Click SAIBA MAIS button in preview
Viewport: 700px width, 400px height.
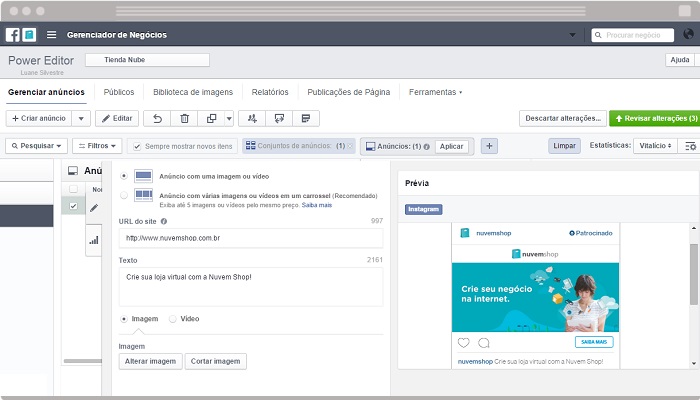(x=594, y=342)
